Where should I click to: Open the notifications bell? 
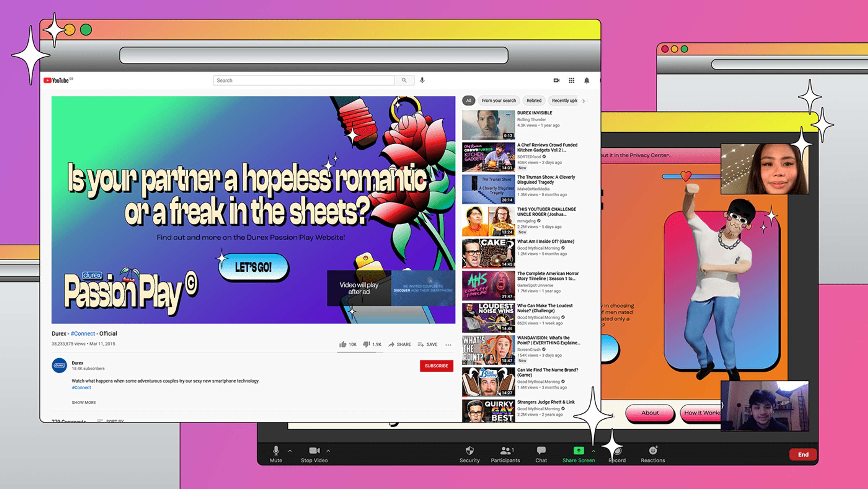pos(587,80)
